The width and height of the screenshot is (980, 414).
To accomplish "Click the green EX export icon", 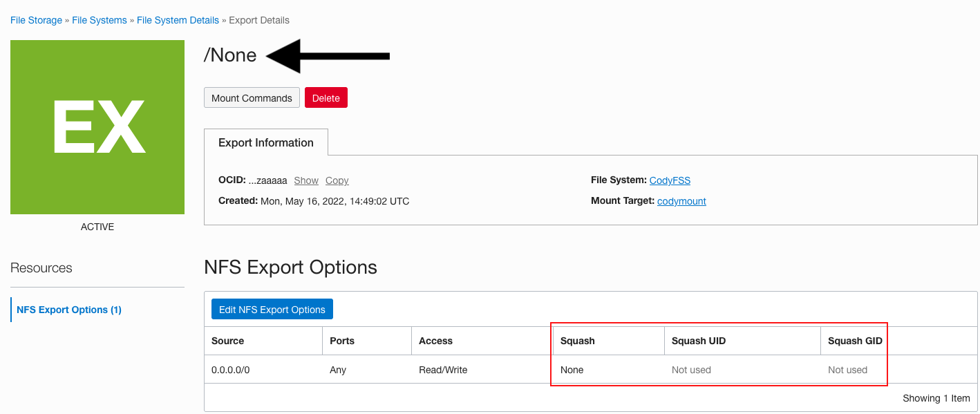I will 97,126.
